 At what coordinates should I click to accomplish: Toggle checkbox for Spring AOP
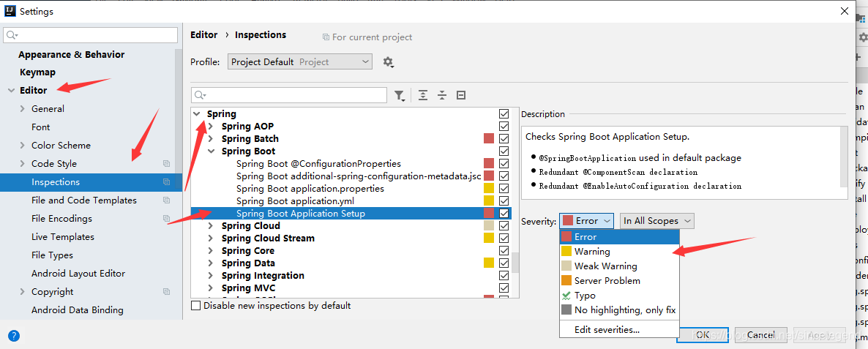pyautogui.click(x=504, y=126)
